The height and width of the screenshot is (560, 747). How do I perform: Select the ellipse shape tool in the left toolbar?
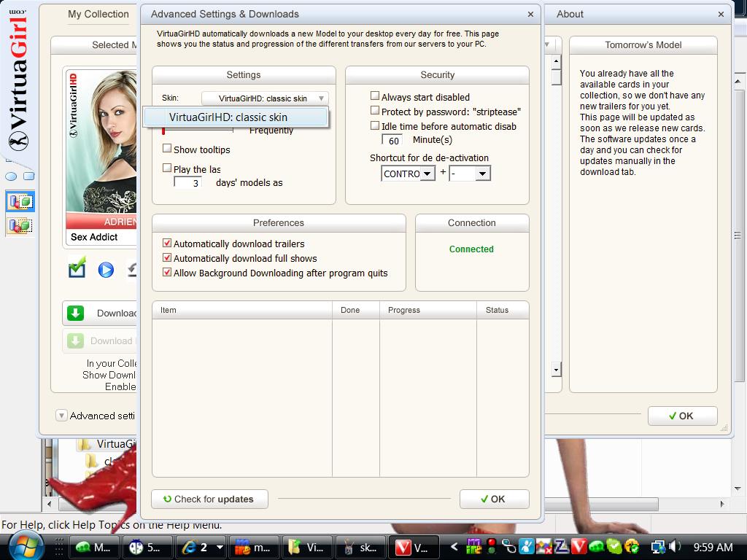pyautogui.click(x=11, y=176)
